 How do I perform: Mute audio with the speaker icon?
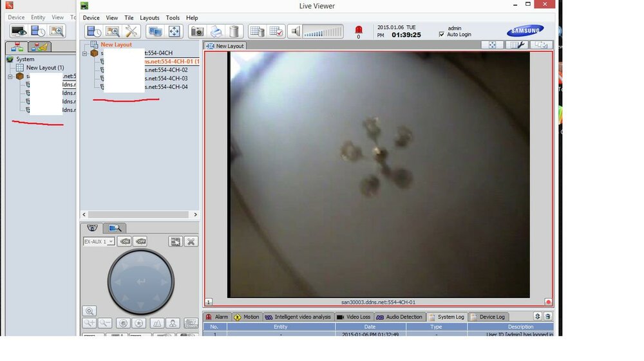296,31
